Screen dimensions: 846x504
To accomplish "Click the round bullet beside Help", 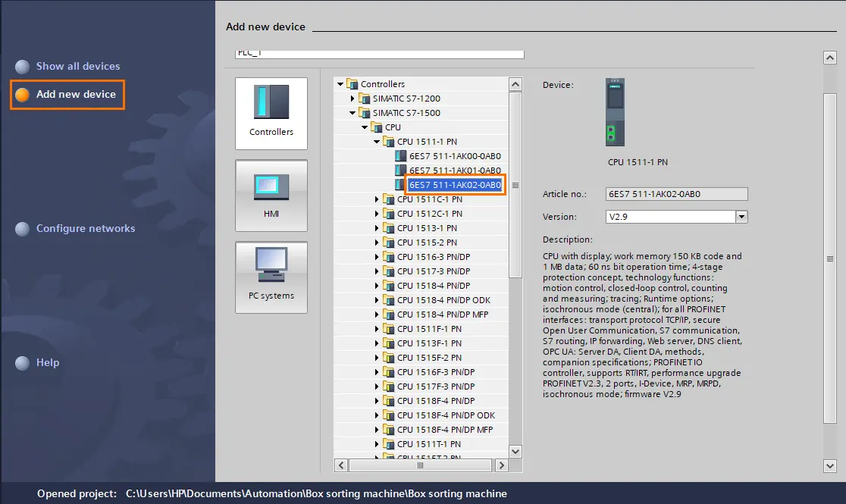I will pyautogui.click(x=22, y=363).
